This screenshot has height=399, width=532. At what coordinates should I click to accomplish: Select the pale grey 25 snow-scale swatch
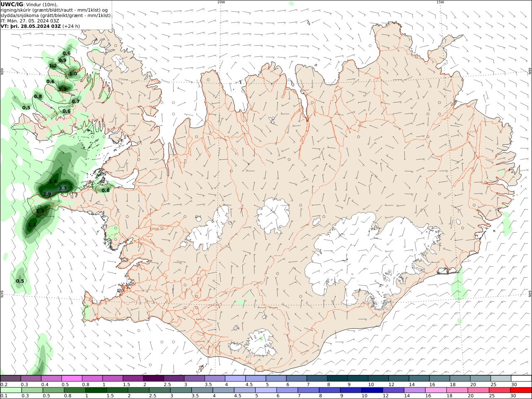[501, 378]
